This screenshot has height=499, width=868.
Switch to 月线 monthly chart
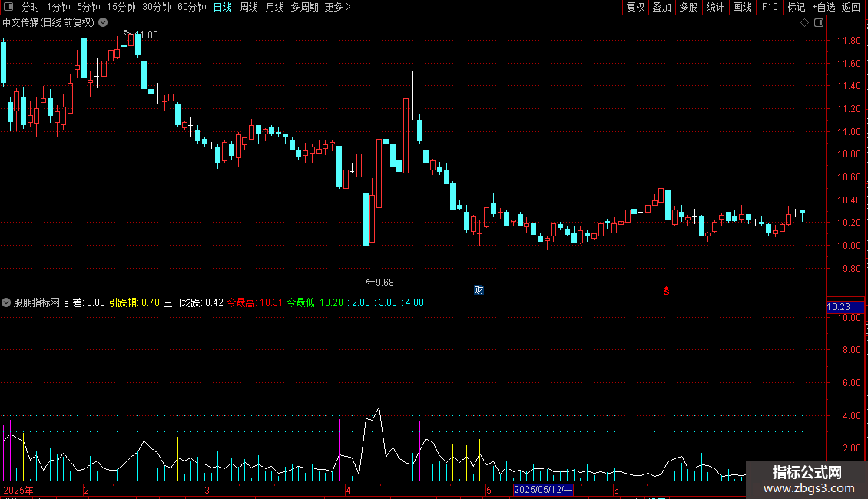274,7
